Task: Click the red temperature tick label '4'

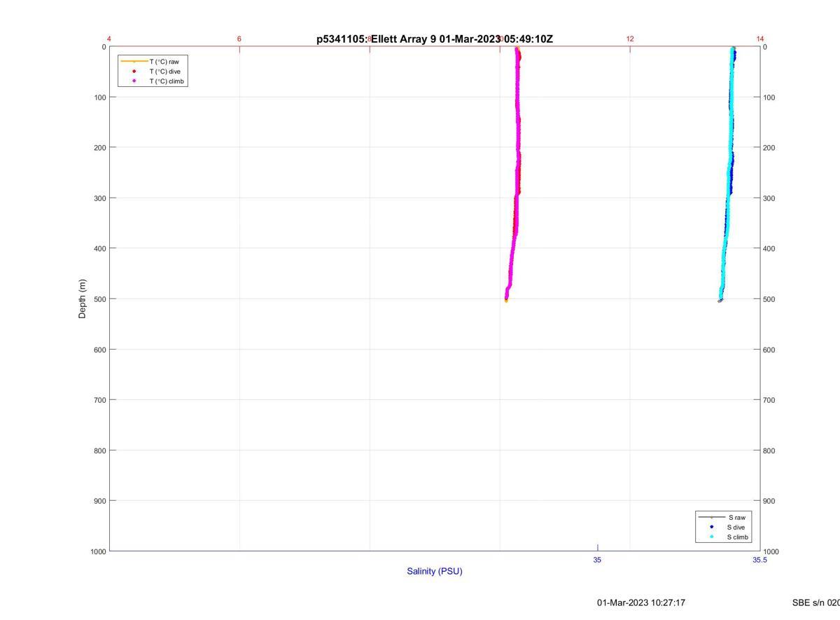Action: [x=109, y=39]
